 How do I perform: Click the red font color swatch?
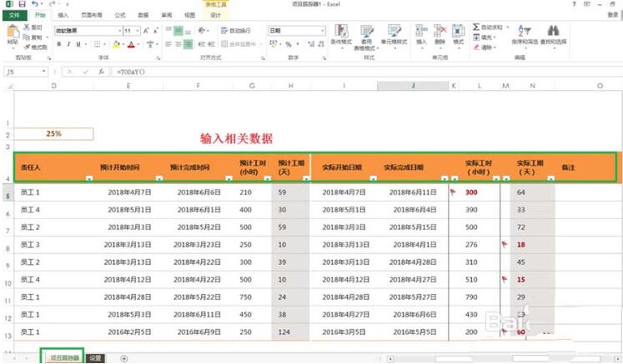[131, 44]
